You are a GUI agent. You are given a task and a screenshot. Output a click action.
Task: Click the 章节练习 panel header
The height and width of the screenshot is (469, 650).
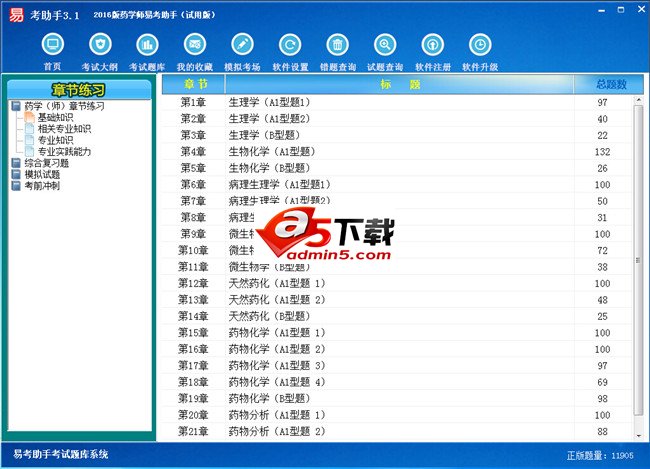[79, 90]
